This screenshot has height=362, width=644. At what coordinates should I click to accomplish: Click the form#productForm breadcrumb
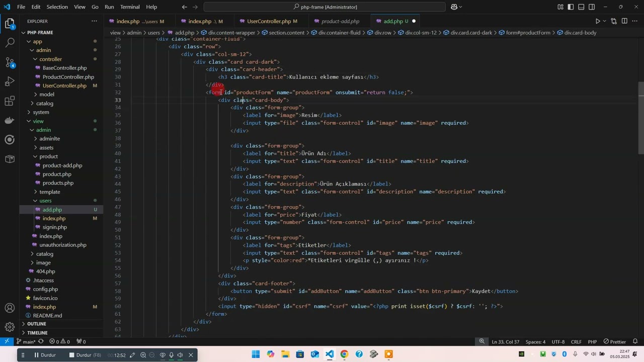tap(528, 33)
